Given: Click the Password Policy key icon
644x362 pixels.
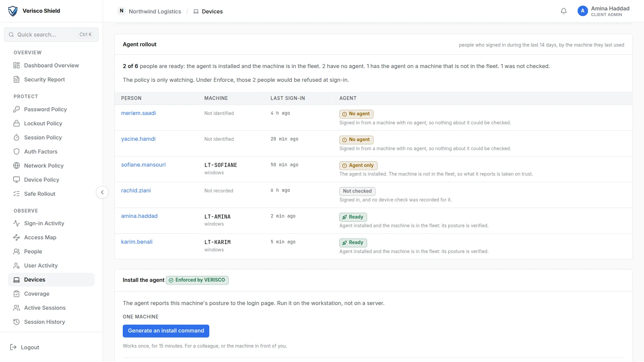Looking at the screenshot, I should [16, 109].
